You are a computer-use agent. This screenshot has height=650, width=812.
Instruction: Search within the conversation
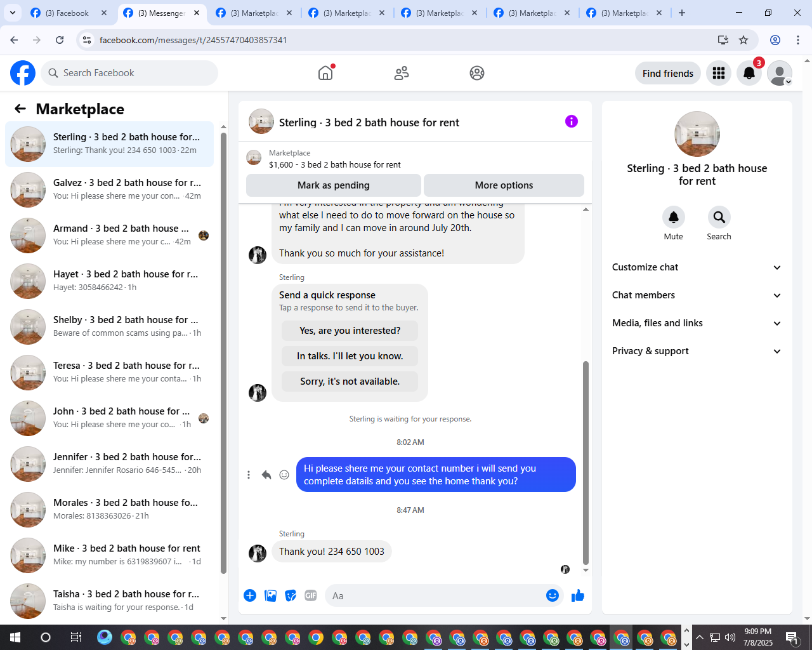[719, 217]
